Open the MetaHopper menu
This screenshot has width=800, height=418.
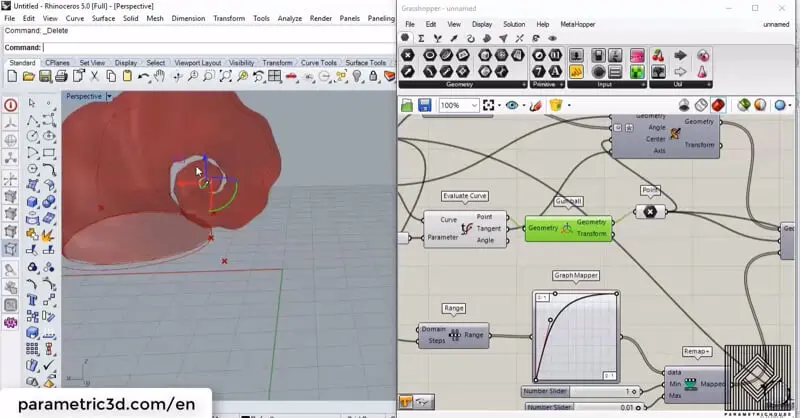[x=580, y=24]
